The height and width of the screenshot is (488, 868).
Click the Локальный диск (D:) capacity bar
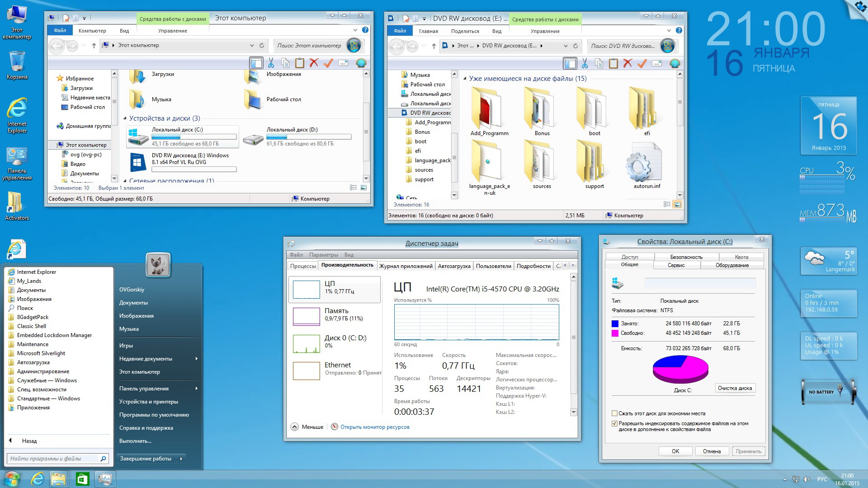[309, 137]
